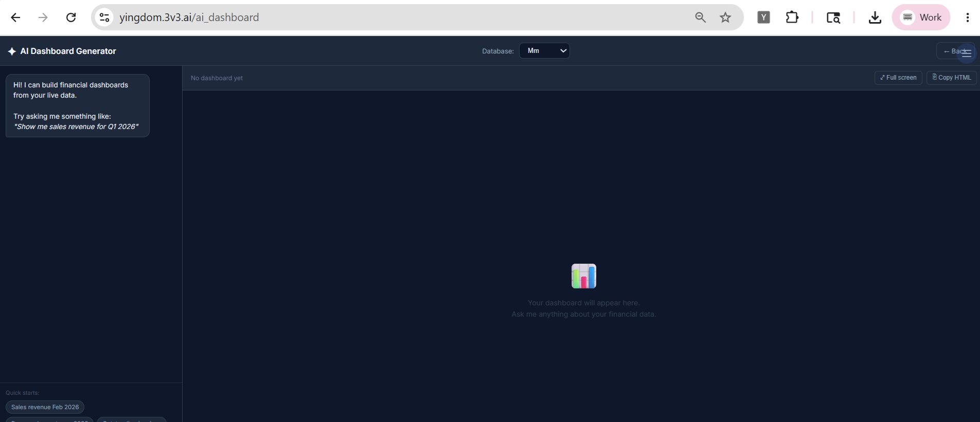Click the 'Show me sales revenue for Q1 2026' example
This screenshot has width=980, height=422.
coord(76,127)
